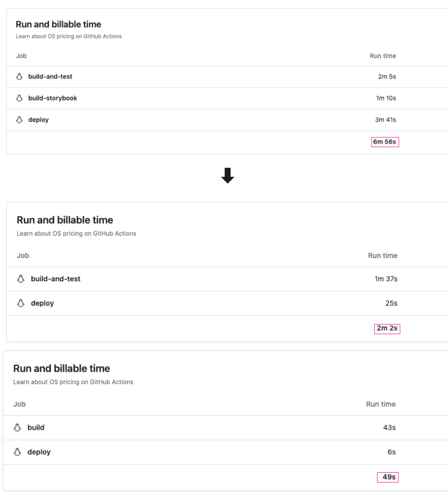Click Linux icon beside build job
This screenshot has height=495, width=448.
[x=18, y=427]
